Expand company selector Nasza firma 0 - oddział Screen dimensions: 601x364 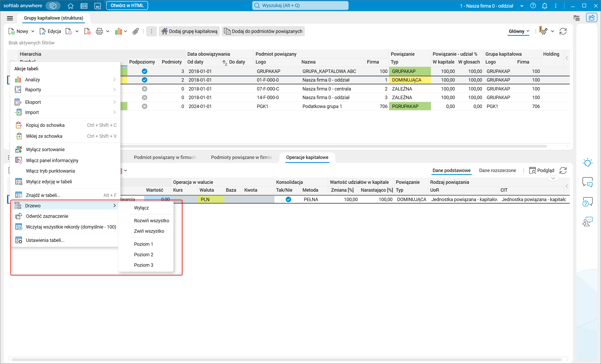(522, 6)
